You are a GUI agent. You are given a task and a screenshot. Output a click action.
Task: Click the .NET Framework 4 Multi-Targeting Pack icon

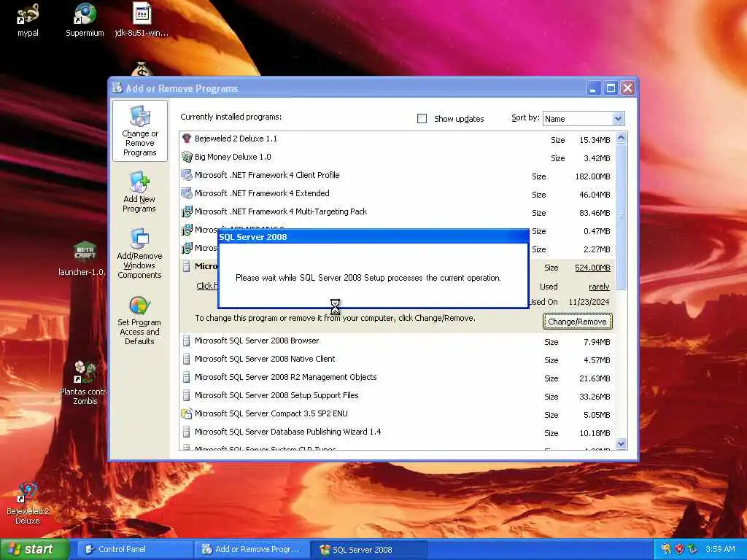click(187, 211)
